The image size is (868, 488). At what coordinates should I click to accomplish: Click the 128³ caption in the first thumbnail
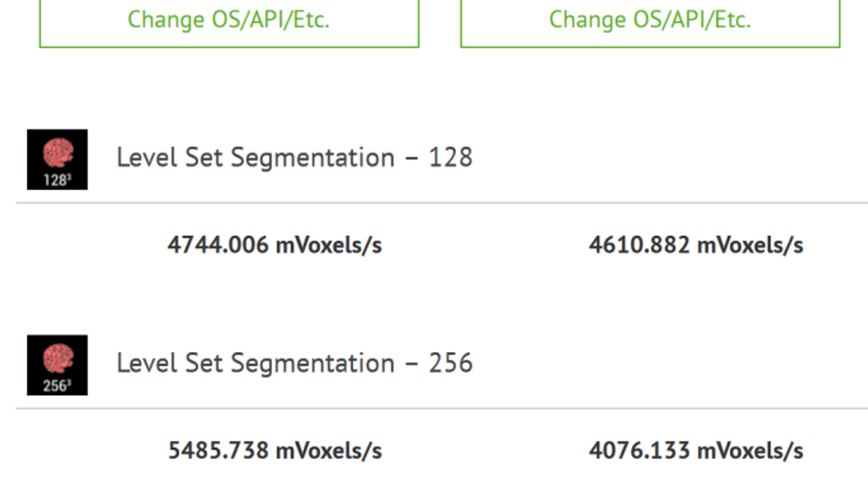(57, 180)
